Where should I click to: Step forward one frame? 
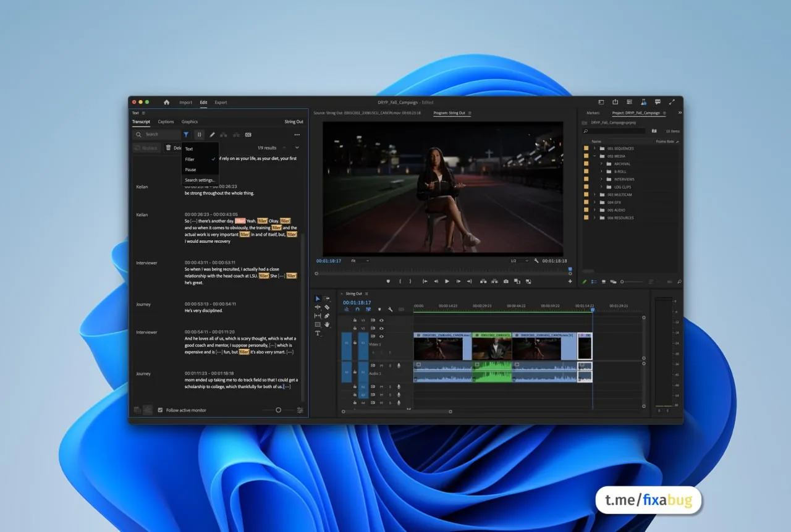pyautogui.click(x=458, y=281)
